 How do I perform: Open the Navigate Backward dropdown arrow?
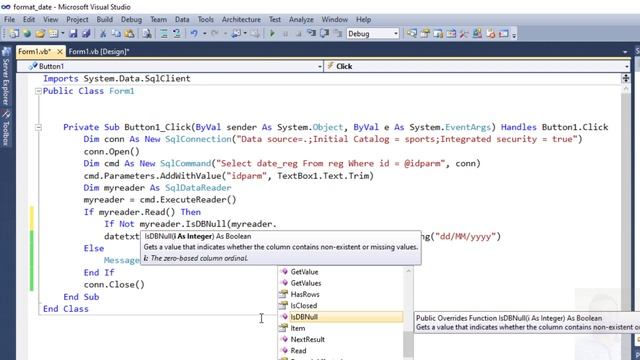tap(245, 33)
